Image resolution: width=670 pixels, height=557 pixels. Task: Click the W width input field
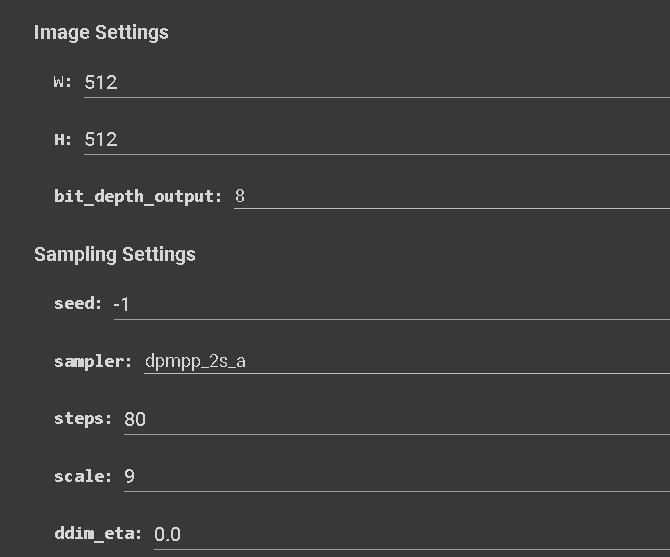point(377,82)
